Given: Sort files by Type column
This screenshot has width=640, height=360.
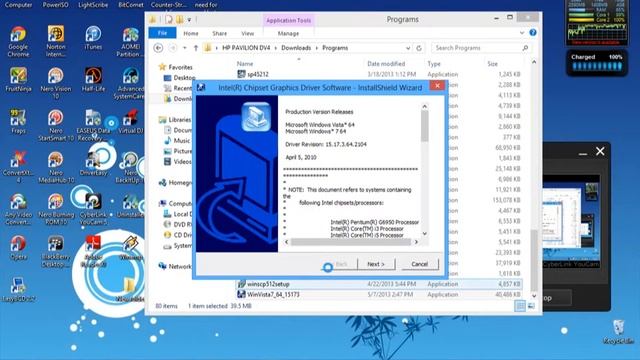Looking at the screenshot, I should 434,64.
